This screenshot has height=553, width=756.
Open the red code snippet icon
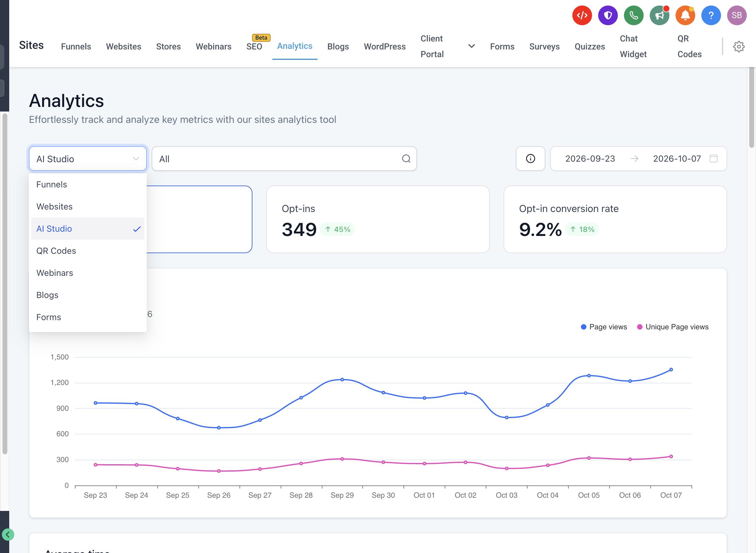pos(582,15)
